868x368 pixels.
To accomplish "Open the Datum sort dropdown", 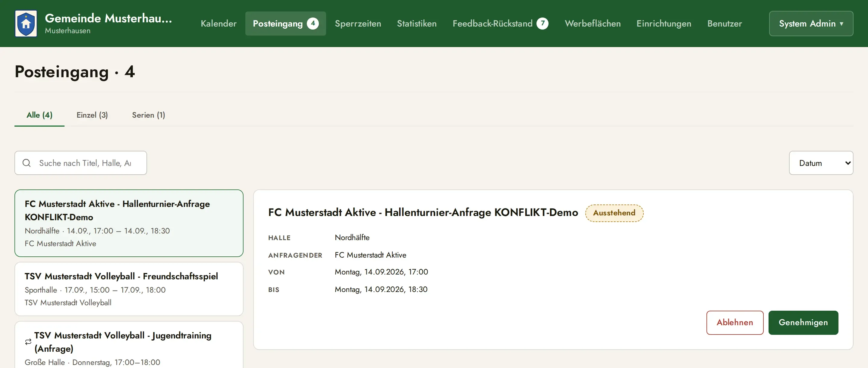I will tap(821, 163).
